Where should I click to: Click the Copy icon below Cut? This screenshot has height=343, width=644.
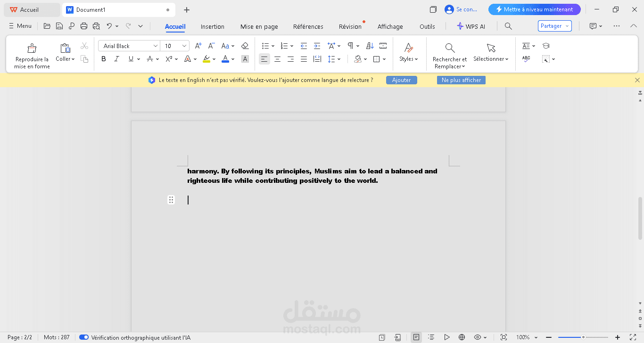coord(84,59)
